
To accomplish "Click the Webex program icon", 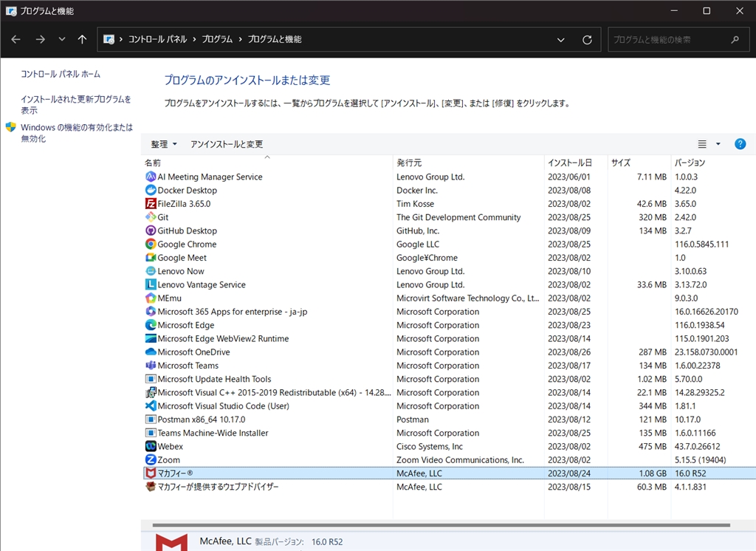I will (151, 447).
